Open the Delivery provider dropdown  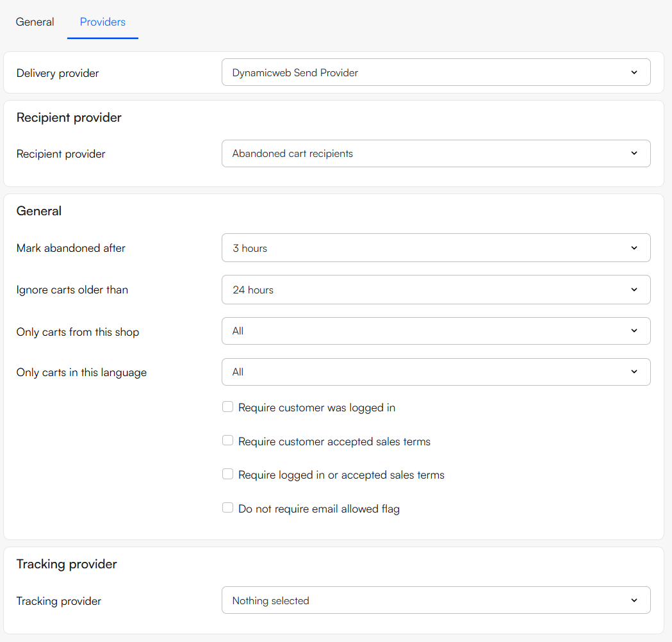coord(436,72)
